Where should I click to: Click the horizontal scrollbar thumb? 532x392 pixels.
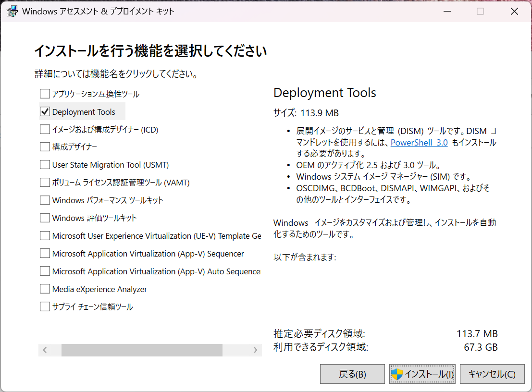click(x=142, y=350)
